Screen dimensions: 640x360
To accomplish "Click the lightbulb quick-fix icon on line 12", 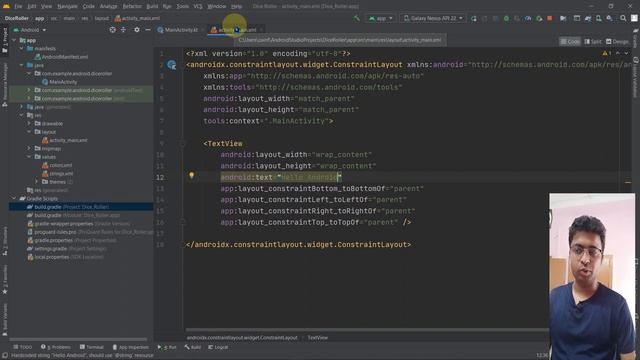I will coord(191,176).
